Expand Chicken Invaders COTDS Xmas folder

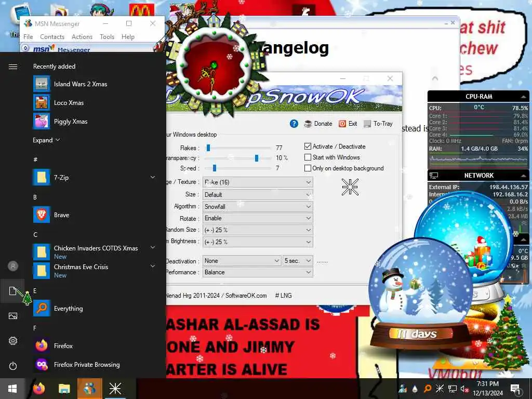pyautogui.click(x=153, y=248)
